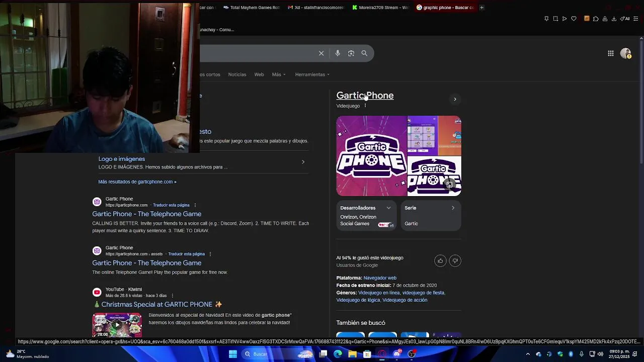Open the extensions cube icon
The image size is (644, 362).
tap(596, 19)
